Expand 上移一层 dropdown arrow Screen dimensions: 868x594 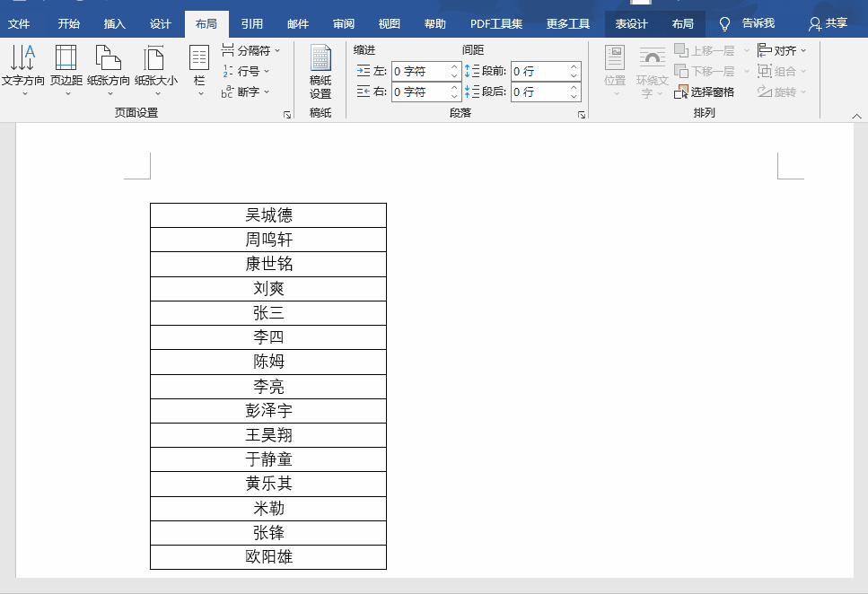pos(746,50)
